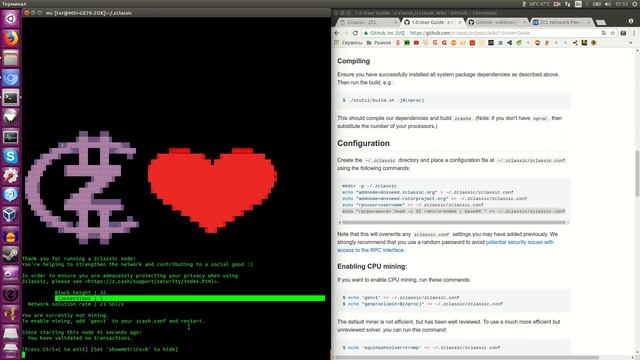
Task: Open the battery indicator in top panel
Action: pyautogui.click(x=596, y=4)
